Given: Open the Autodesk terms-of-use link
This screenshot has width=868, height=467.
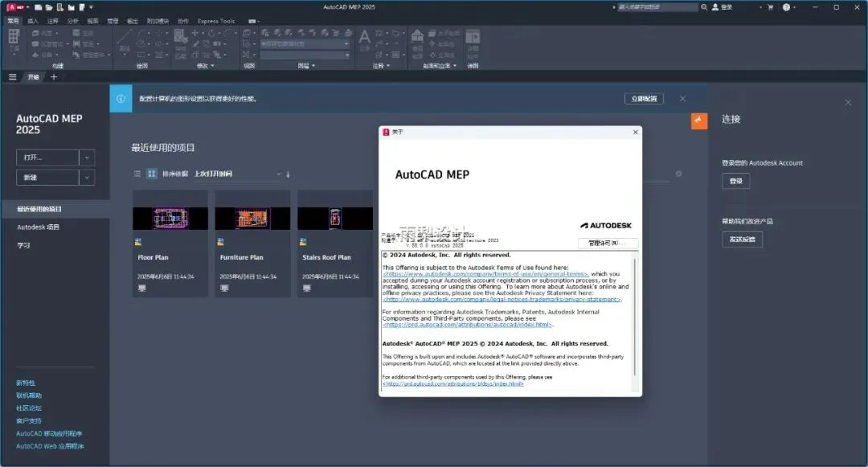Looking at the screenshot, I should (485, 274).
